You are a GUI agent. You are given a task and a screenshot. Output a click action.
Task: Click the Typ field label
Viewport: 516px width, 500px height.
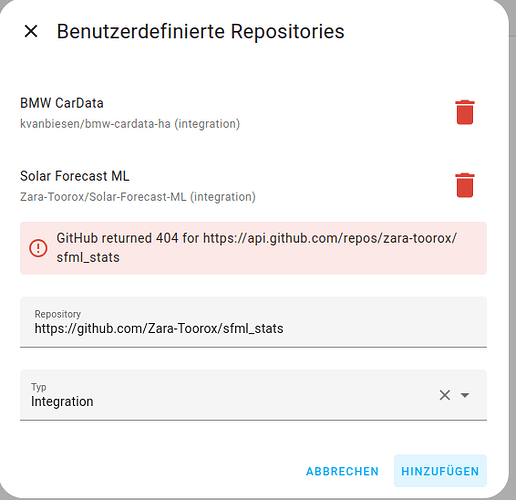[39, 387]
